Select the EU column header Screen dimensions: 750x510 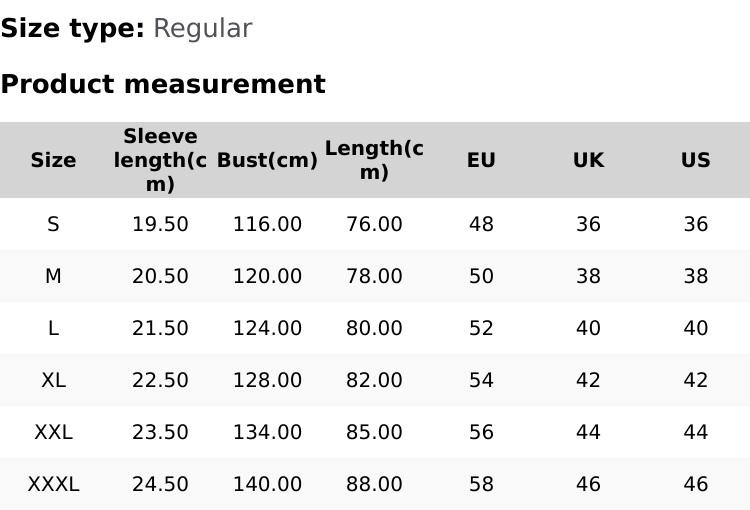pos(481,160)
